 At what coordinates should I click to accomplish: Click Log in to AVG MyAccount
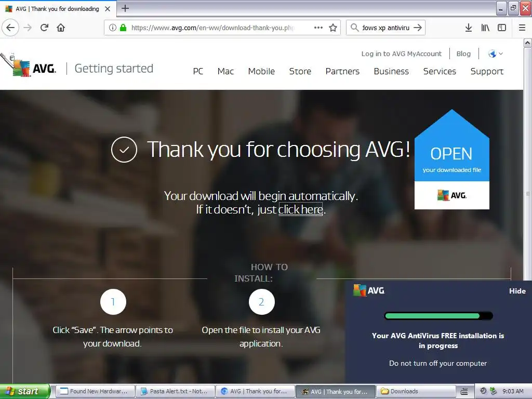[402, 54]
